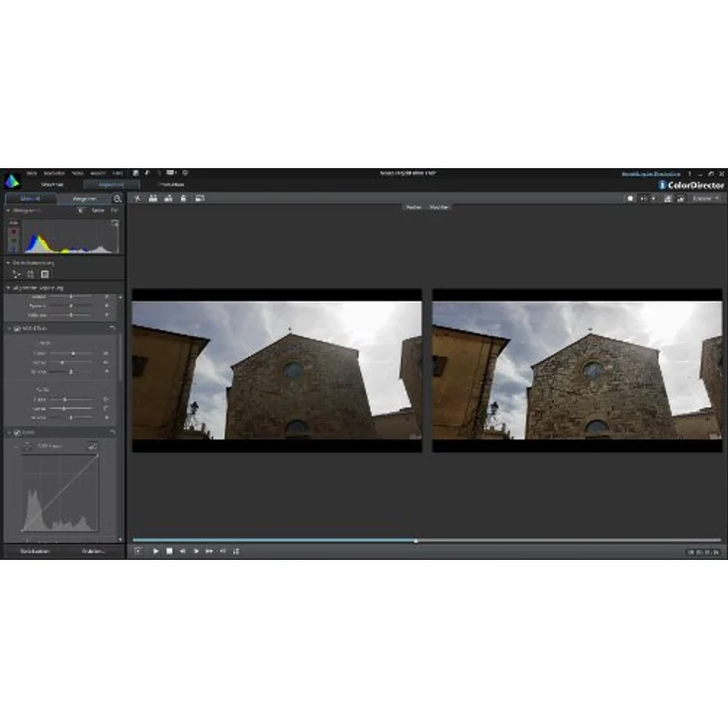Click the film-strip icon in the viewer toolbar

pyautogui.click(x=152, y=198)
